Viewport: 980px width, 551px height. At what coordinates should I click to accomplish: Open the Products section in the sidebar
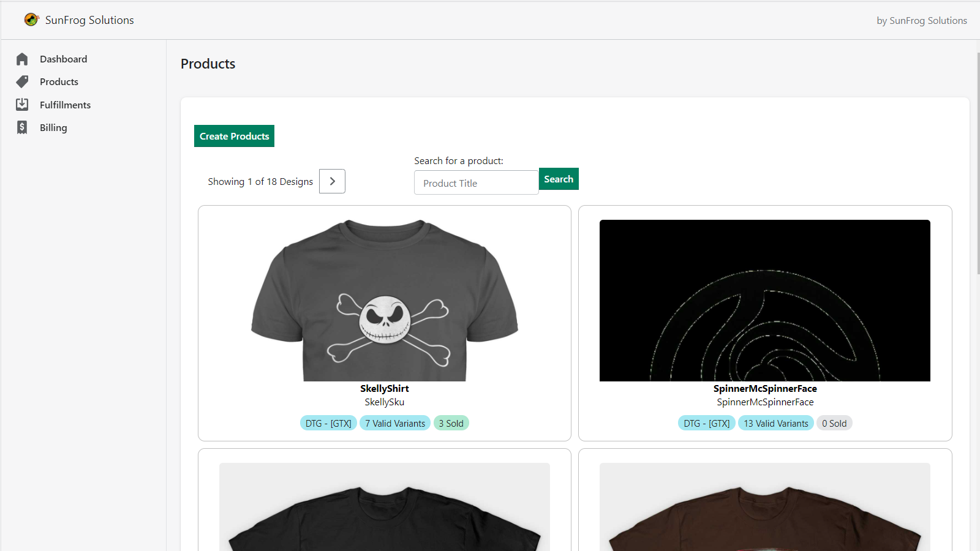[x=59, y=81]
